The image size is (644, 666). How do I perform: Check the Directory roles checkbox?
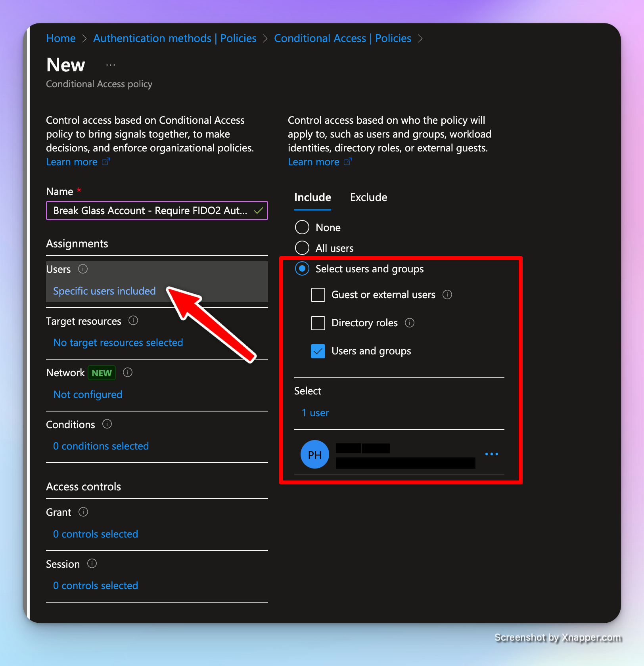(318, 323)
